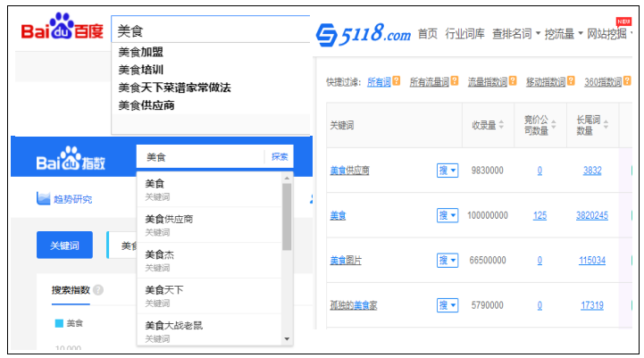This screenshot has width=644, height=358.
Task: Click the 5790000 index count cell
Action: (x=487, y=305)
